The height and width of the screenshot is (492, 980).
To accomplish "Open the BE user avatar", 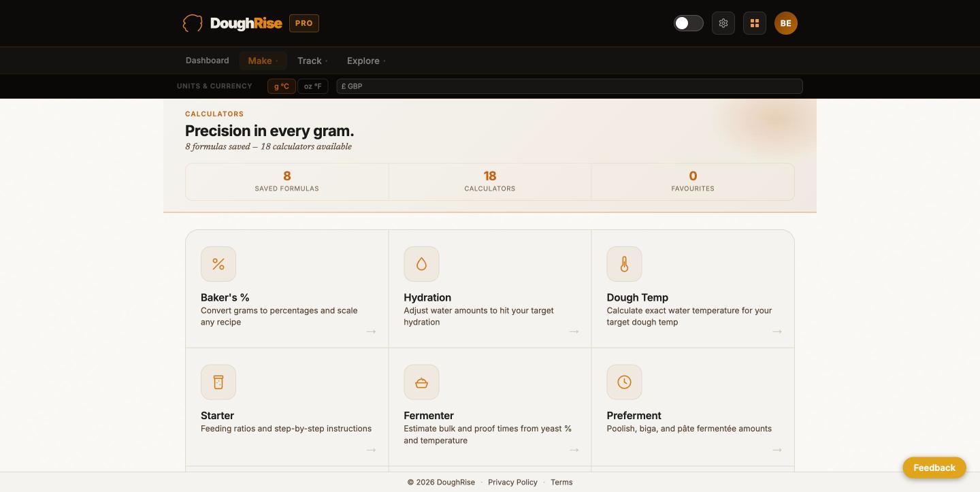I will 786,23.
